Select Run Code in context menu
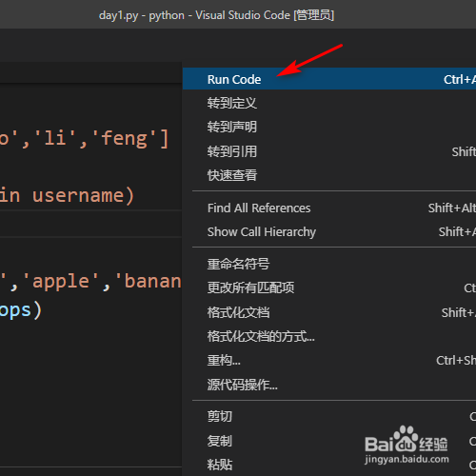 click(x=329, y=79)
